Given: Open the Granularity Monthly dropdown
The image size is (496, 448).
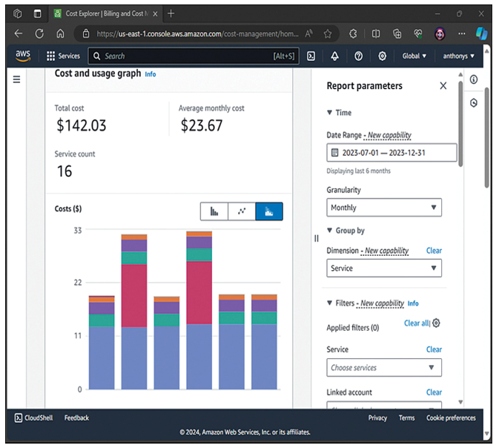Looking at the screenshot, I should click(384, 208).
